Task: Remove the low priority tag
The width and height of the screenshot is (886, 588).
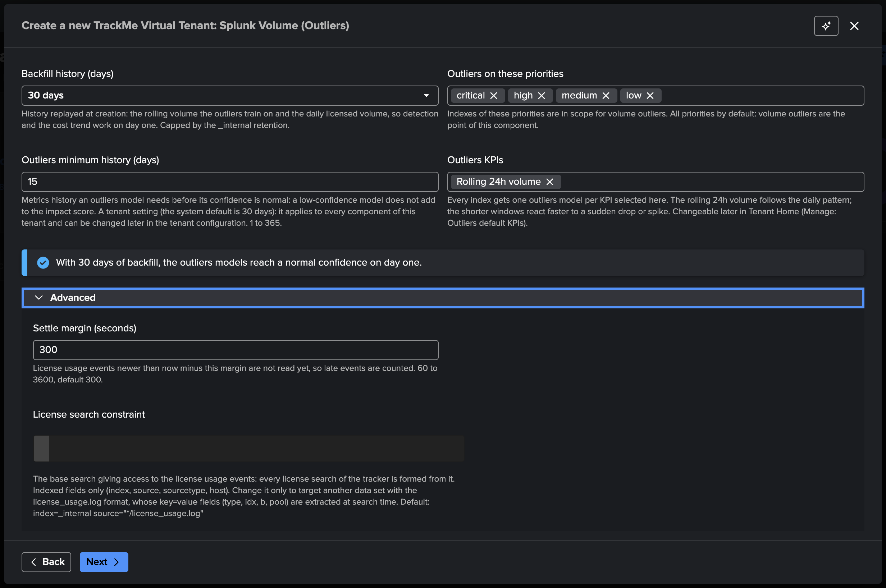Action: tap(650, 96)
